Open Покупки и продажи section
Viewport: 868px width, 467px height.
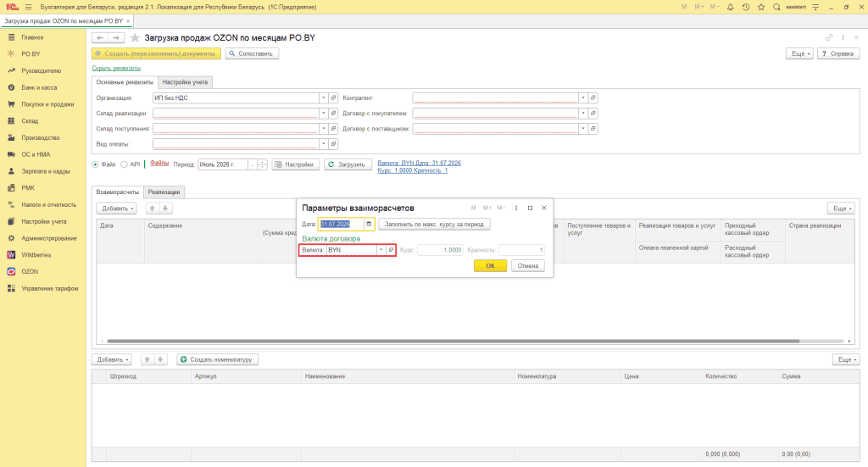click(47, 104)
